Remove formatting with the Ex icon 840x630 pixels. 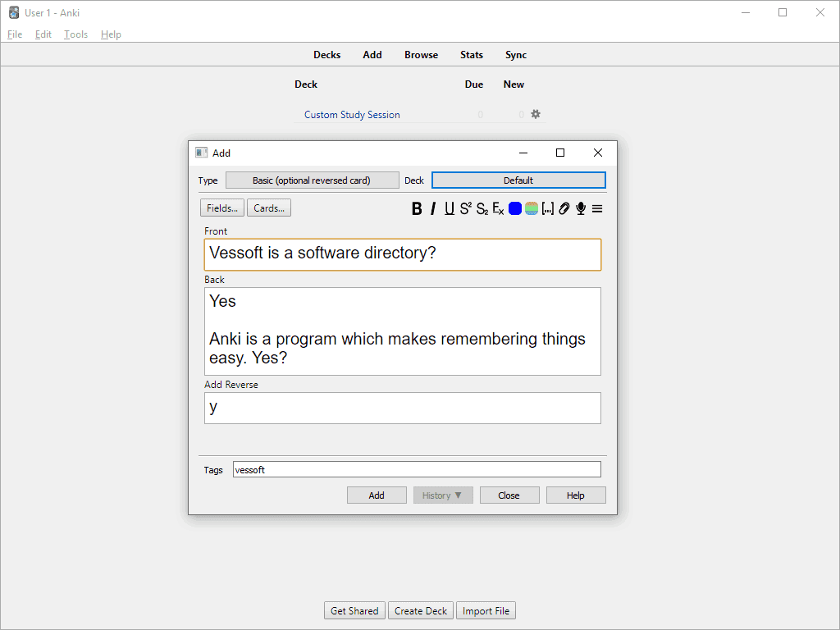tap(498, 208)
